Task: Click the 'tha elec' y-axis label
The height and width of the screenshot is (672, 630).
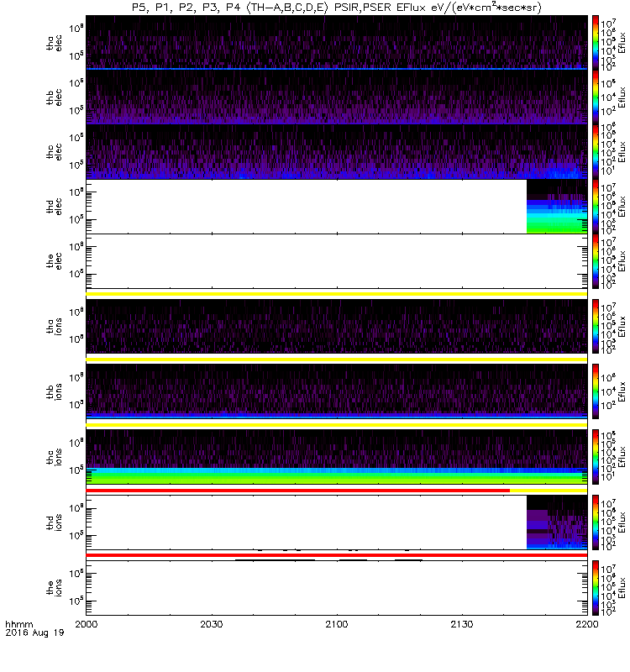Action: pos(54,43)
